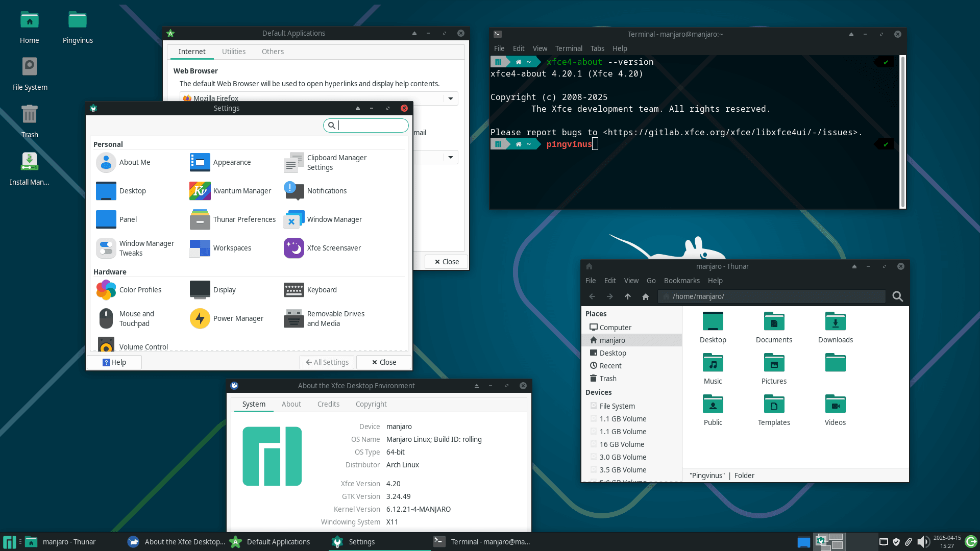Open Power Manager settings
Viewport: 980px width, 551px height.
coord(200,318)
